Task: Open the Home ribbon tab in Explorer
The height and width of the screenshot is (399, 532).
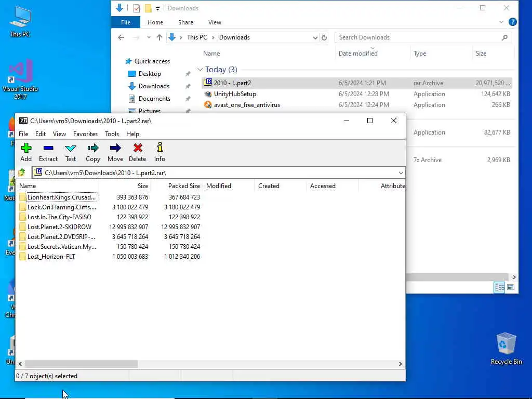Action: (x=155, y=22)
